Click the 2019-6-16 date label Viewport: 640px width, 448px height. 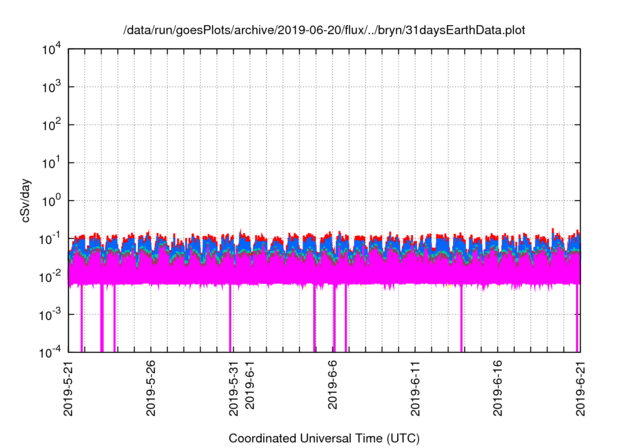pos(498,388)
